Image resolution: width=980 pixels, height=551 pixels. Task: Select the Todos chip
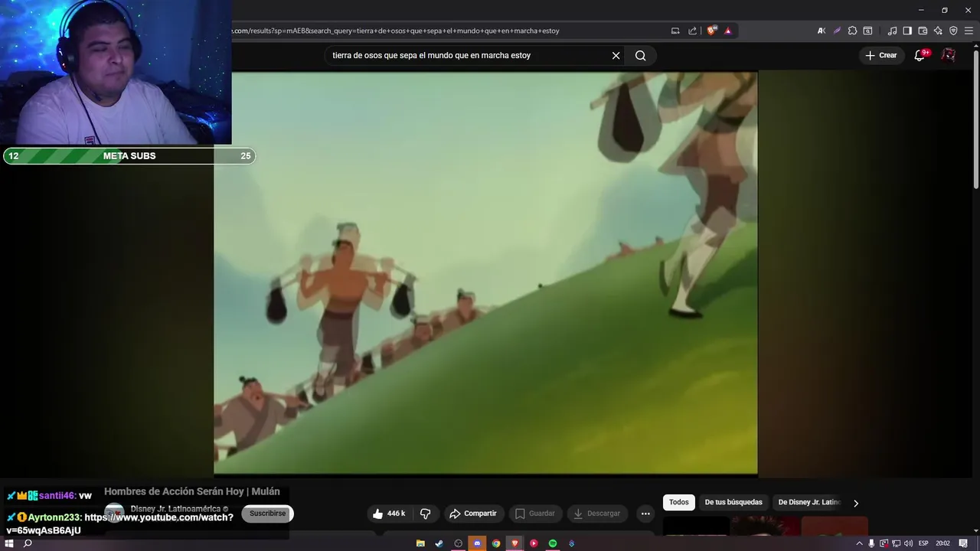tap(679, 502)
